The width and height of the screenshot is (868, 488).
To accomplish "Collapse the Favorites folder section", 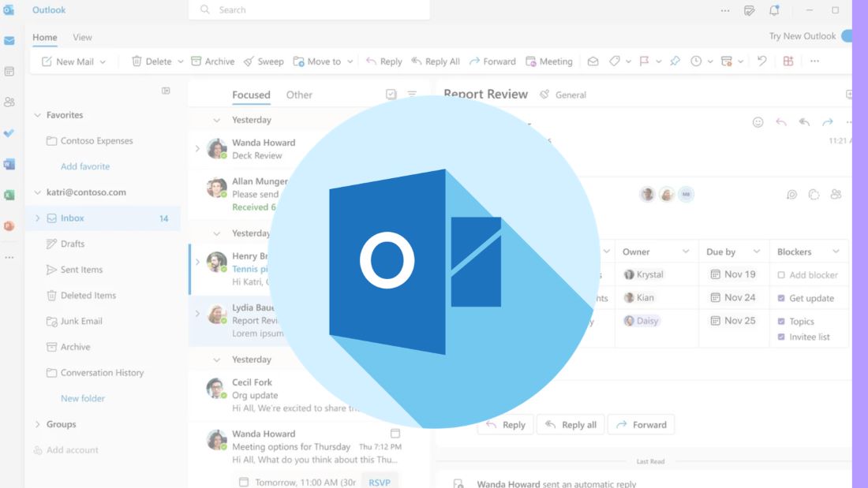I will 37,115.
